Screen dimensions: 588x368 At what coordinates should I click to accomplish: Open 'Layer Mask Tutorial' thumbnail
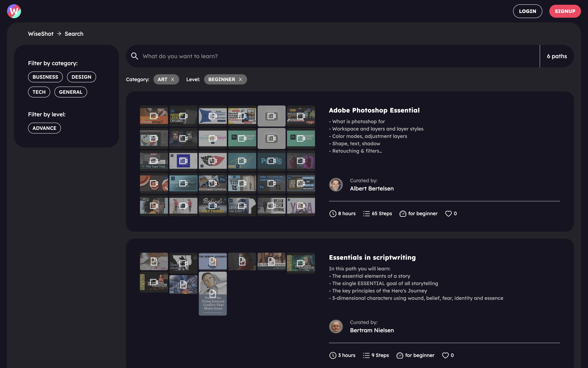[271, 206]
